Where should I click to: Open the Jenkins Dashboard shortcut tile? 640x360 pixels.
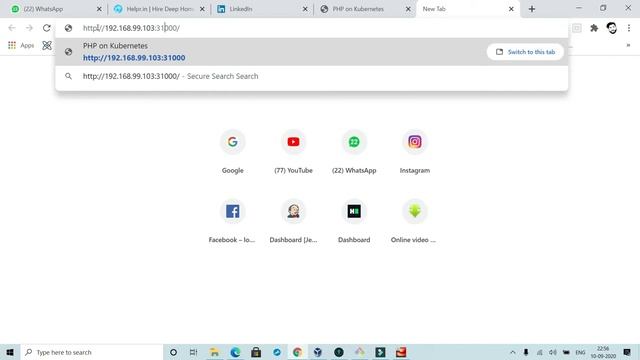[293, 221]
